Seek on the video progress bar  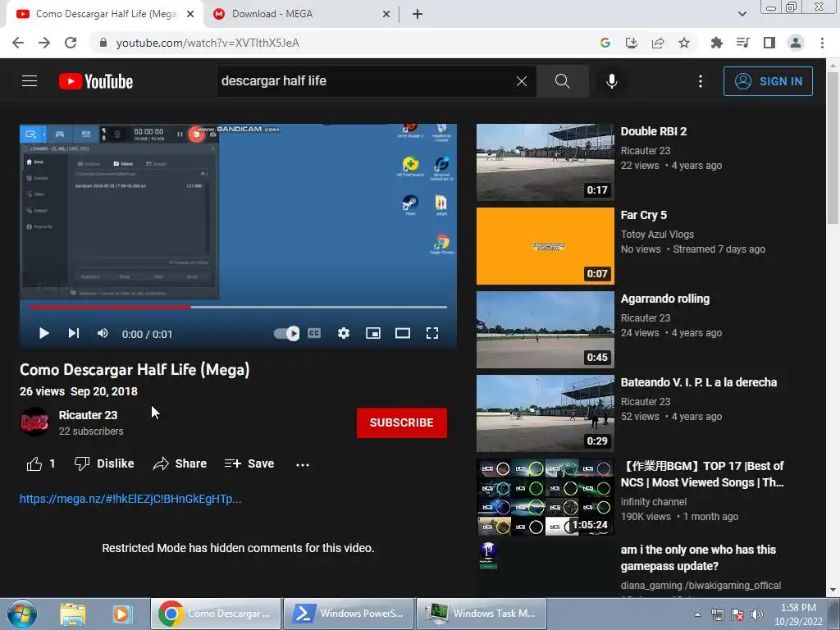pyautogui.click(x=238, y=308)
